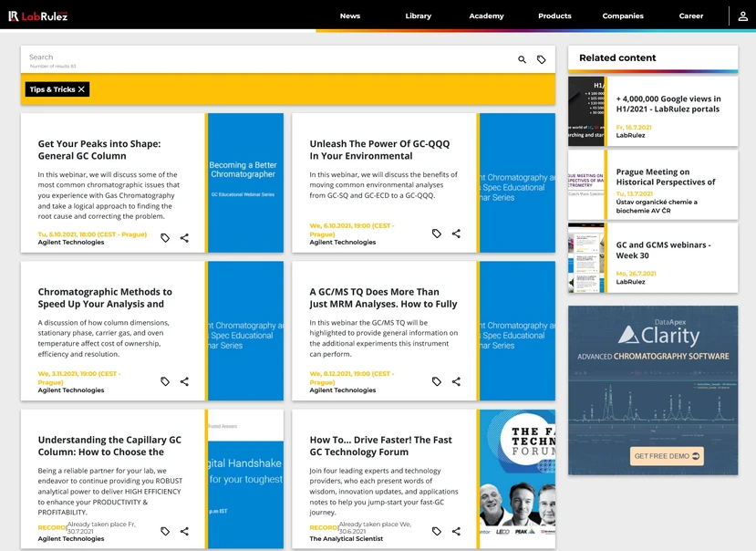
Task: Open the Products menu
Action: coord(554,16)
